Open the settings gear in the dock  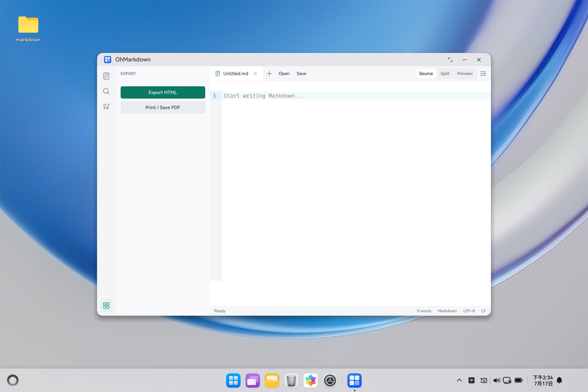[x=330, y=380]
